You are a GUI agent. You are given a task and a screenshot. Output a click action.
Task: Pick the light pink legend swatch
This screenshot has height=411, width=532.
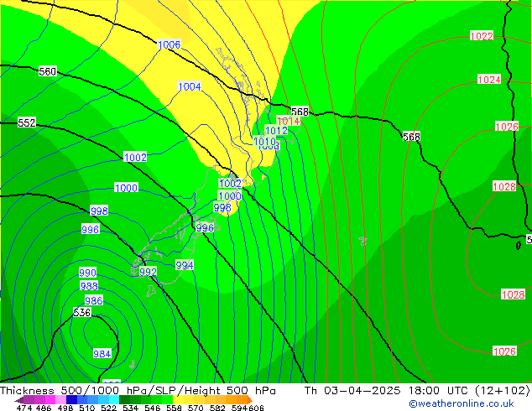coord(61,399)
